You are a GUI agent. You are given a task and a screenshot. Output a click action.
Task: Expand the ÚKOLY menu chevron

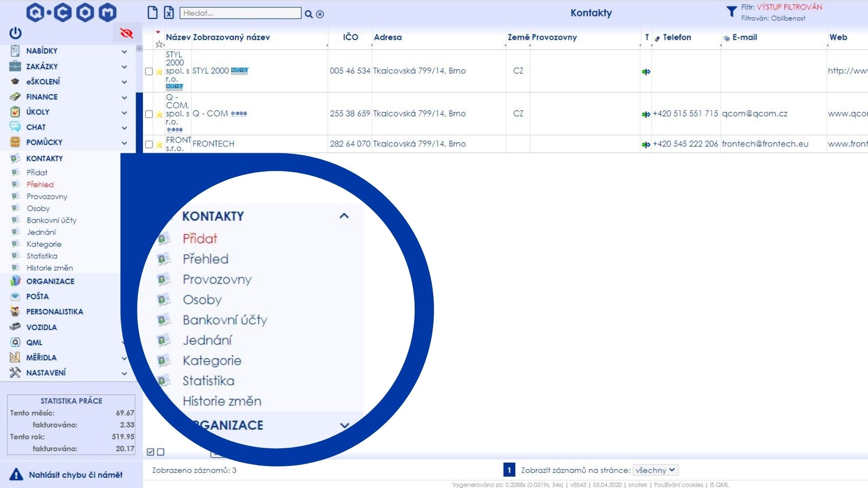click(x=124, y=113)
